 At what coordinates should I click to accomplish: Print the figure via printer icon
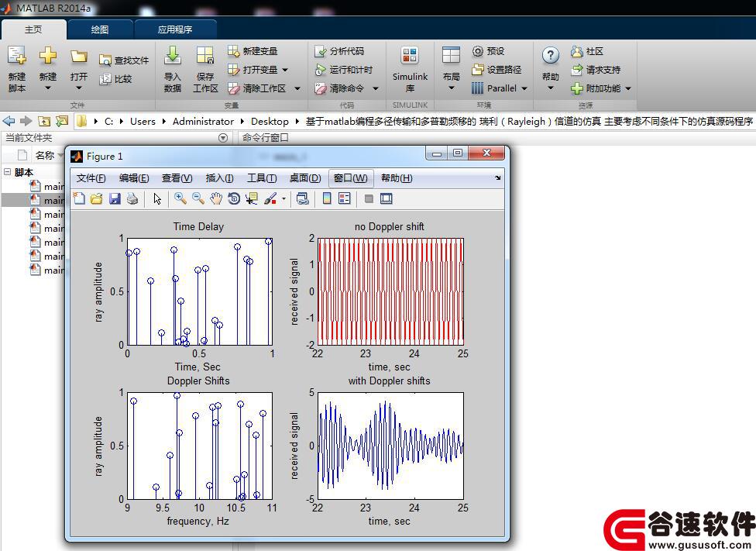[x=132, y=198]
